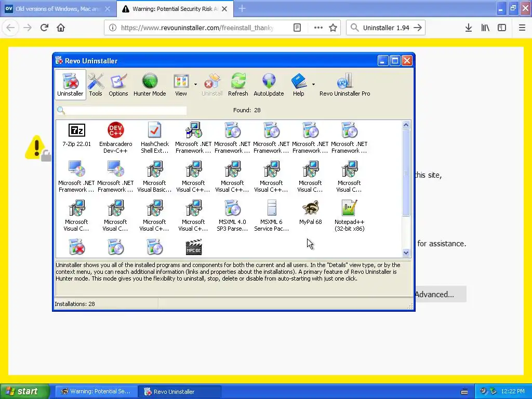Click the AutoUpdate toolbar icon
The width and height of the screenshot is (532, 399).
tap(269, 85)
